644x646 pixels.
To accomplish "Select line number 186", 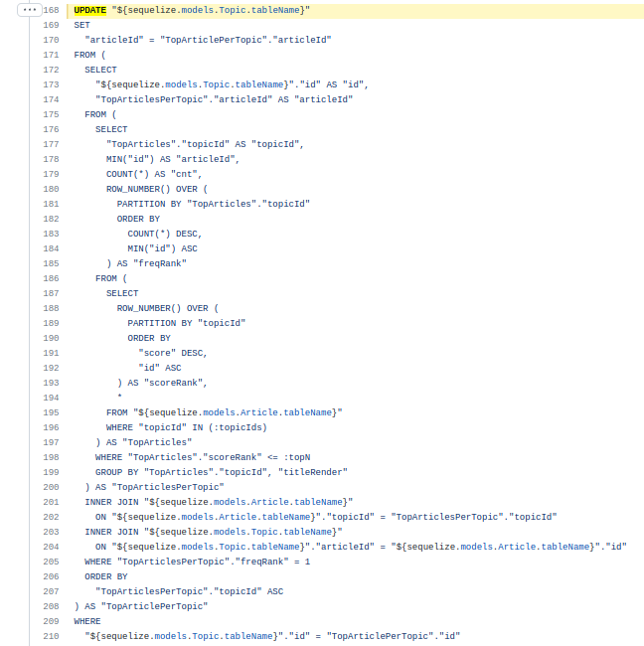I will click(51, 278).
